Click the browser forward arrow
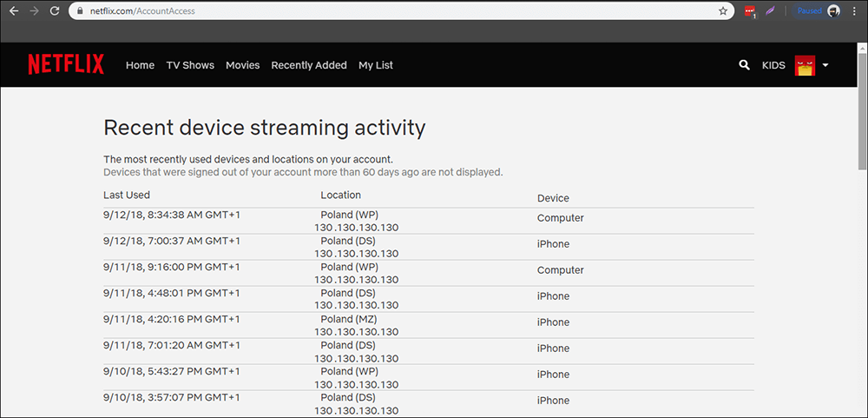Screen dimensions: 868x418 [x=35, y=11]
